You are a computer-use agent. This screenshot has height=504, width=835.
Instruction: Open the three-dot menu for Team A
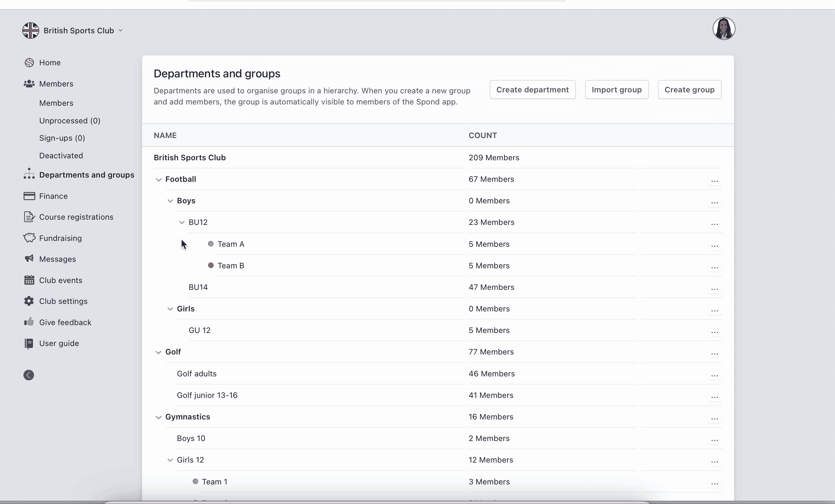tap(715, 246)
